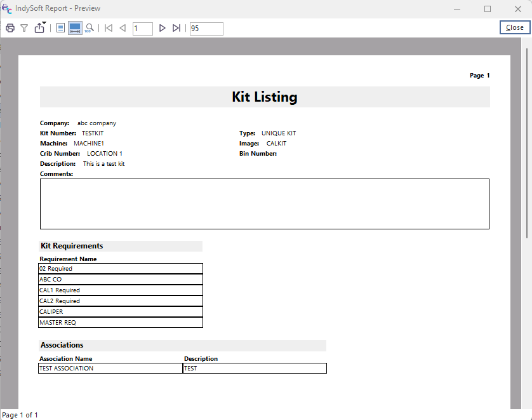The height and width of the screenshot is (420, 532).
Task: Click the zoom percentage field showing 95
Action: point(206,29)
